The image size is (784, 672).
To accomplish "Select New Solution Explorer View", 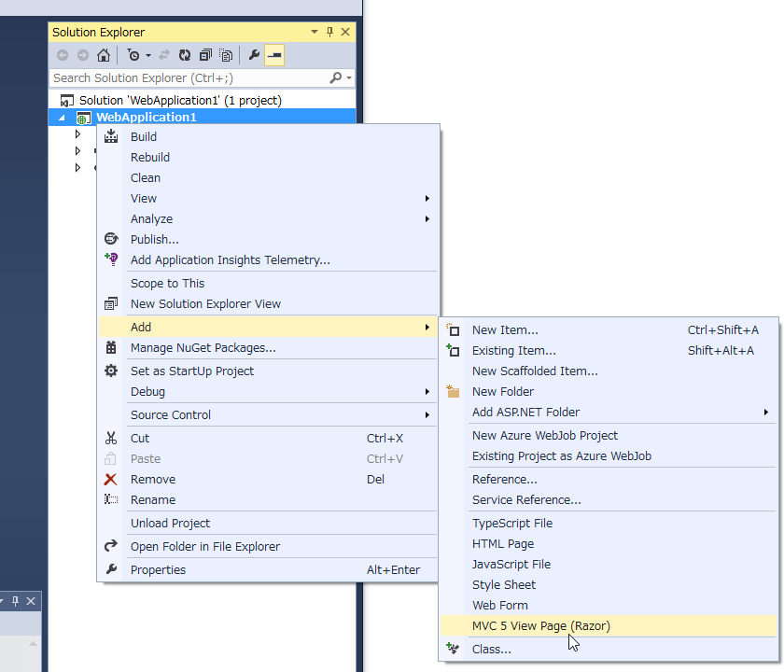I will [x=268, y=303].
